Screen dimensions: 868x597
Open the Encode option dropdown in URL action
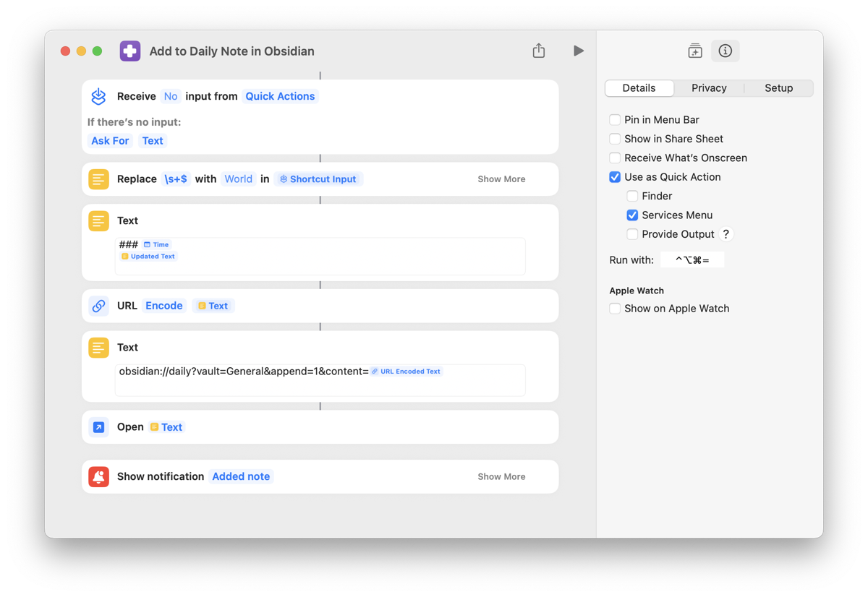(x=164, y=306)
